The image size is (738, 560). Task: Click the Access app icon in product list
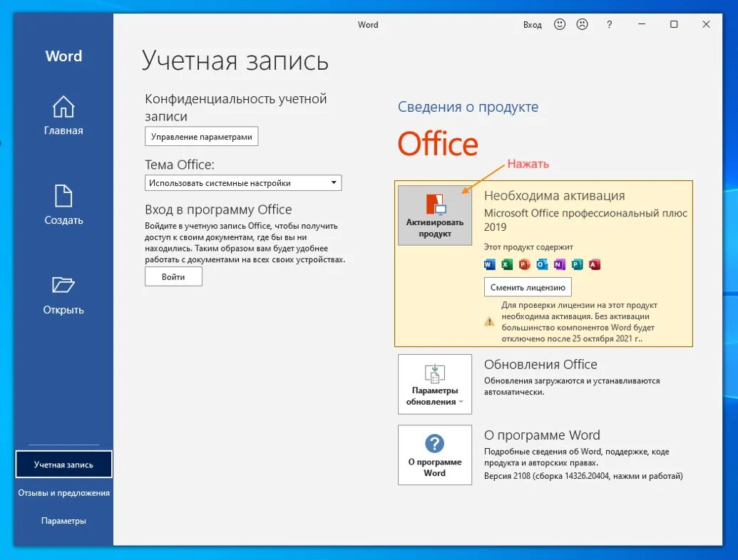pyautogui.click(x=595, y=264)
